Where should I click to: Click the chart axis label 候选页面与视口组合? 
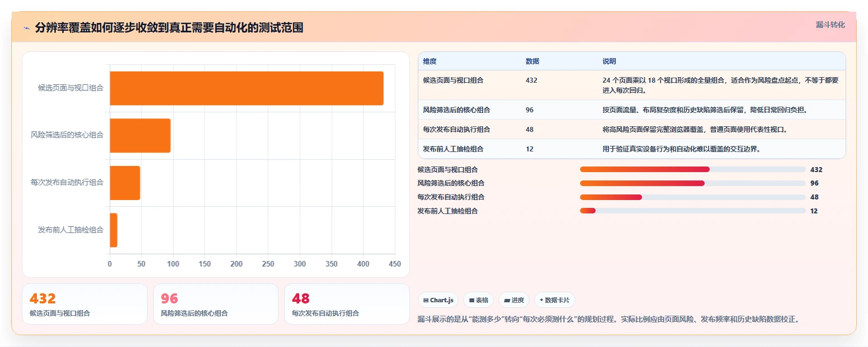tap(70, 88)
